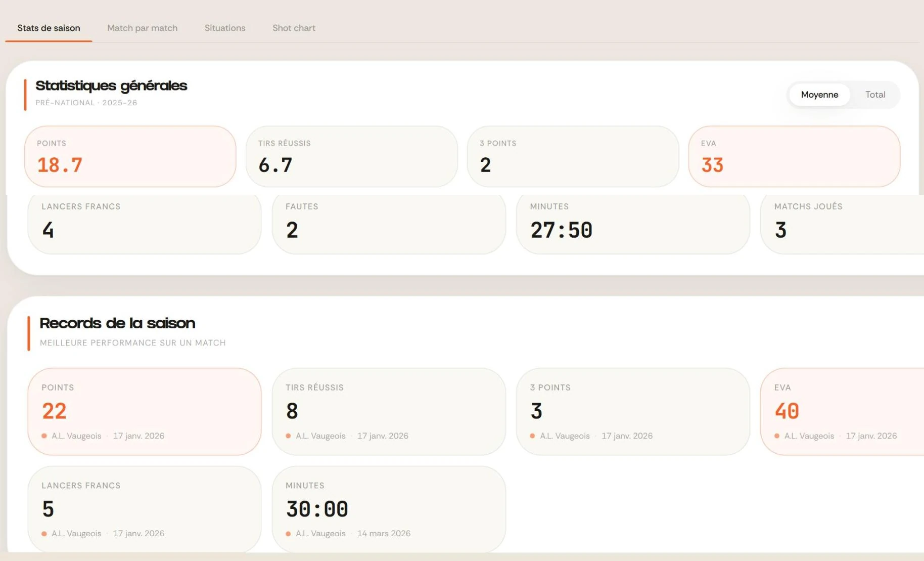This screenshot has width=924, height=561.
Task: Click the record Lancers francs 5 card
Action: (145, 509)
